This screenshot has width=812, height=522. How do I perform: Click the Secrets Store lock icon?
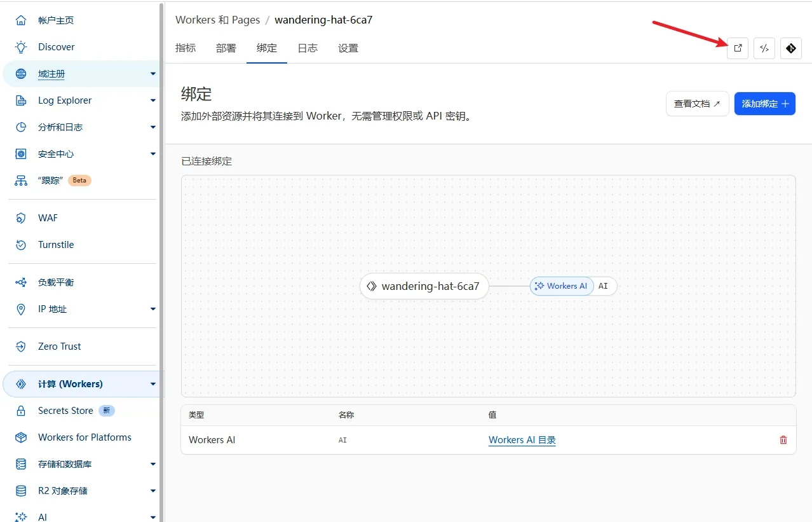coord(21,411)
